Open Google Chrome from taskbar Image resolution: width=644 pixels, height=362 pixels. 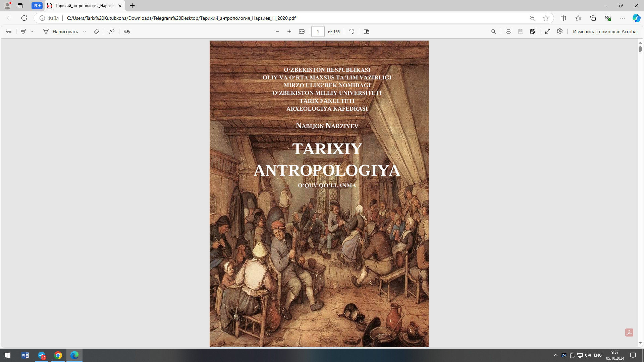tap(58, 355)
